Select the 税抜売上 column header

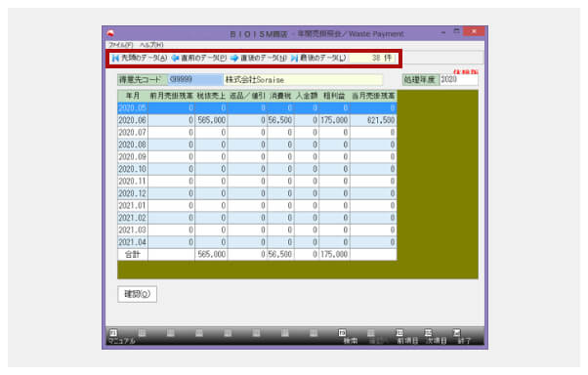[211, 96]
